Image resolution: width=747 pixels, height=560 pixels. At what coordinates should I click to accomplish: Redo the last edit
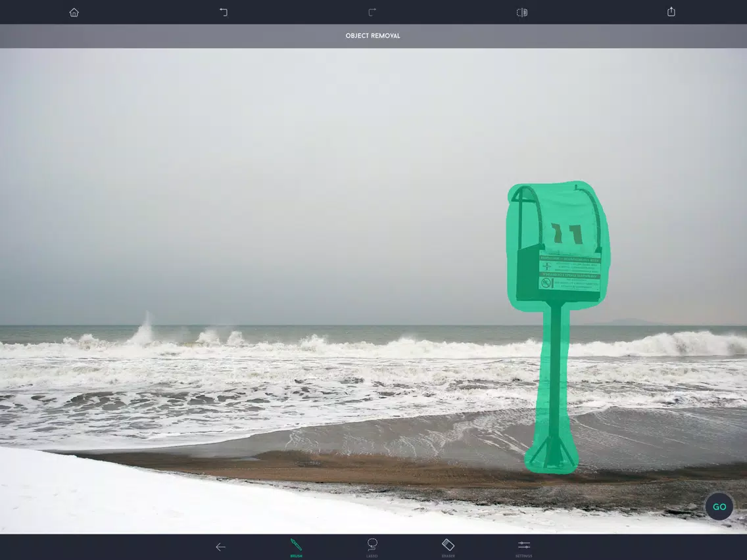[x=372, y=12]
